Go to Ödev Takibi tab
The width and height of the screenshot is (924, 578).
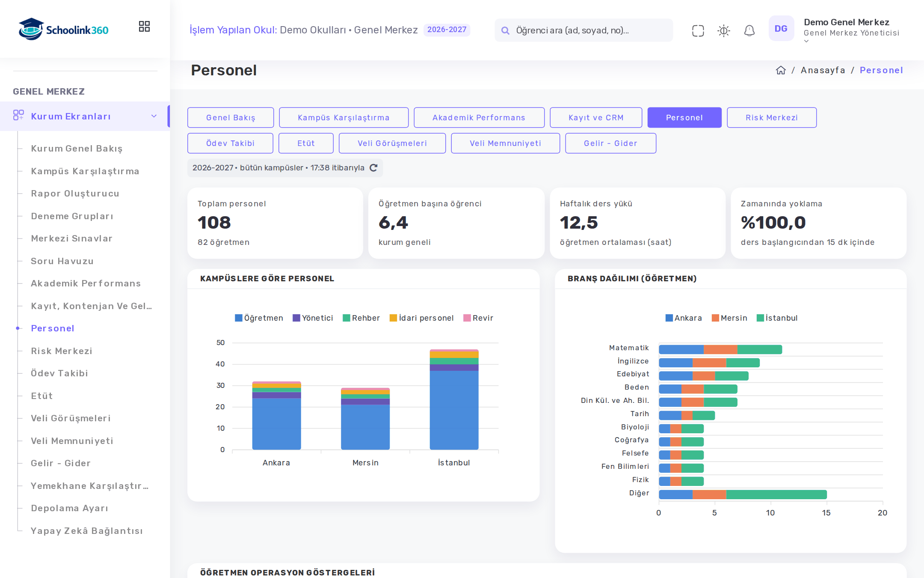click(x=230, y=143)
